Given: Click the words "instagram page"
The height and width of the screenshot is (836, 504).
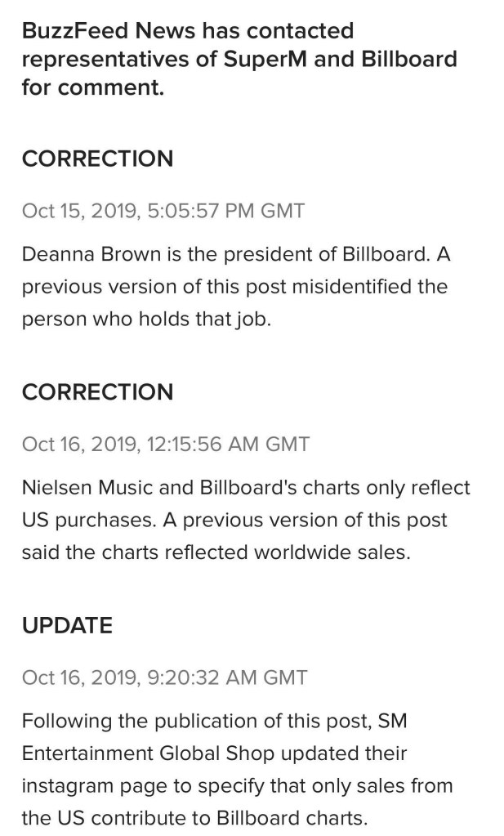Looking at the screenshot, I should coord(87,786).
